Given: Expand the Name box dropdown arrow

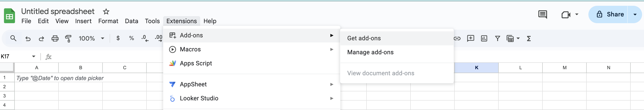Looking at the screenshot, I should (34, 56).
